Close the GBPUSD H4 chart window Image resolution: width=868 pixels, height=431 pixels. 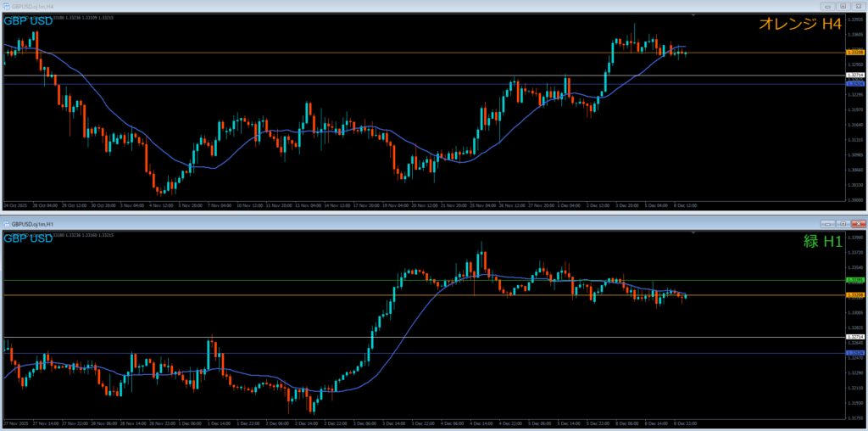click(x=858, y=6)
